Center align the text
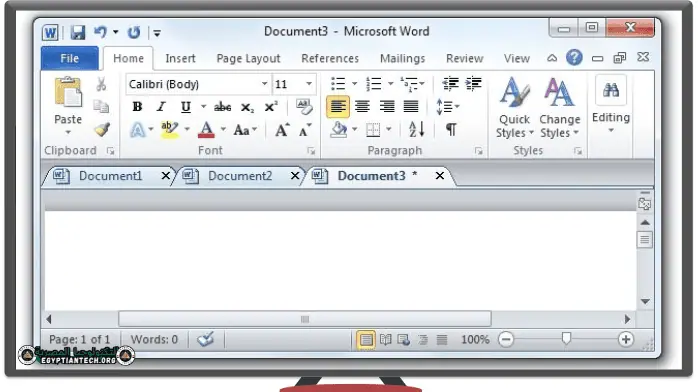 click(362, 107)
